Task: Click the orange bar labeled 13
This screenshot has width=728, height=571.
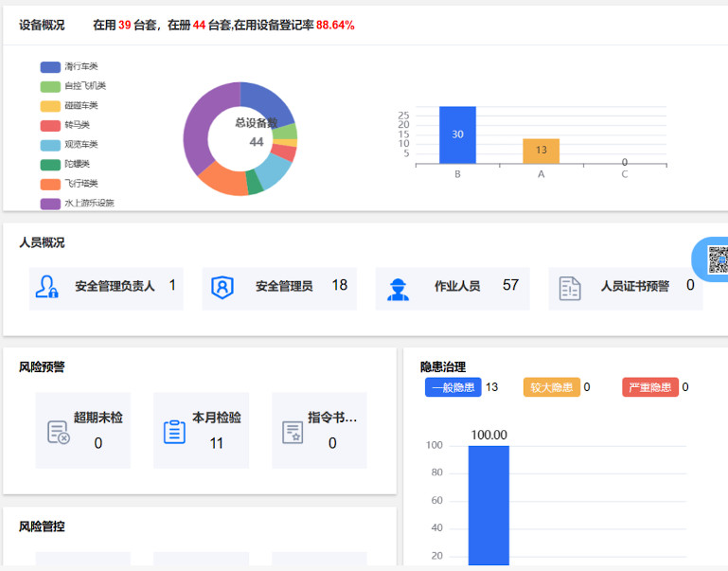Action: pos(542,151)
